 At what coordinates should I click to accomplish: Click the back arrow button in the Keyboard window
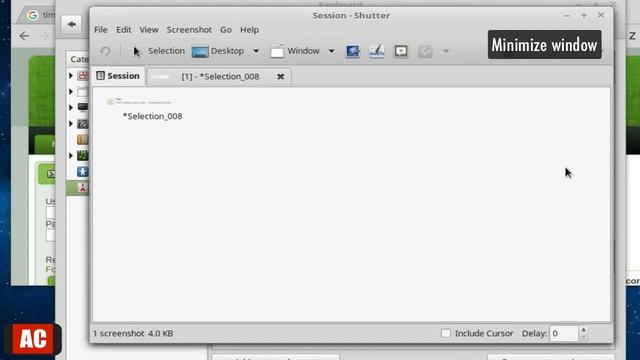point(72,24)
